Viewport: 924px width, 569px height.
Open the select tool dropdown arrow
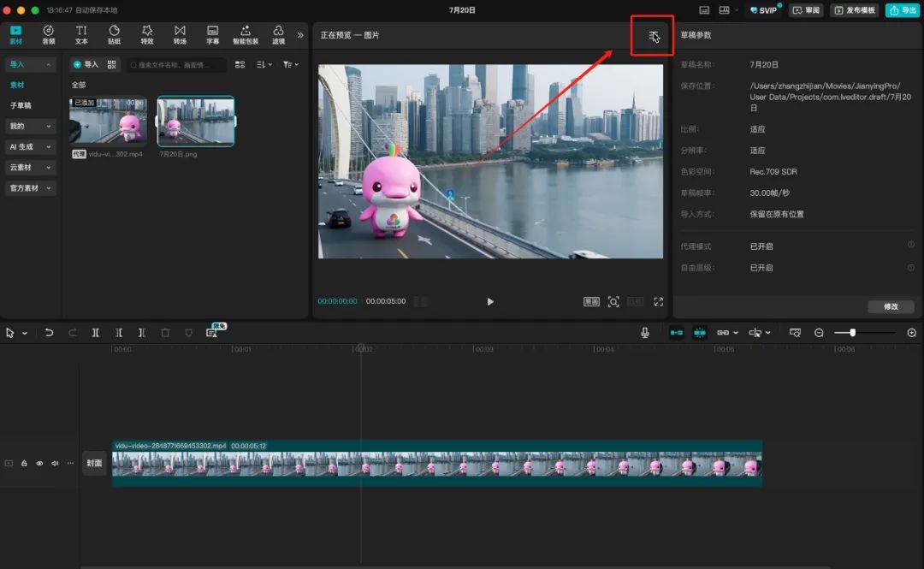[26, 332]
